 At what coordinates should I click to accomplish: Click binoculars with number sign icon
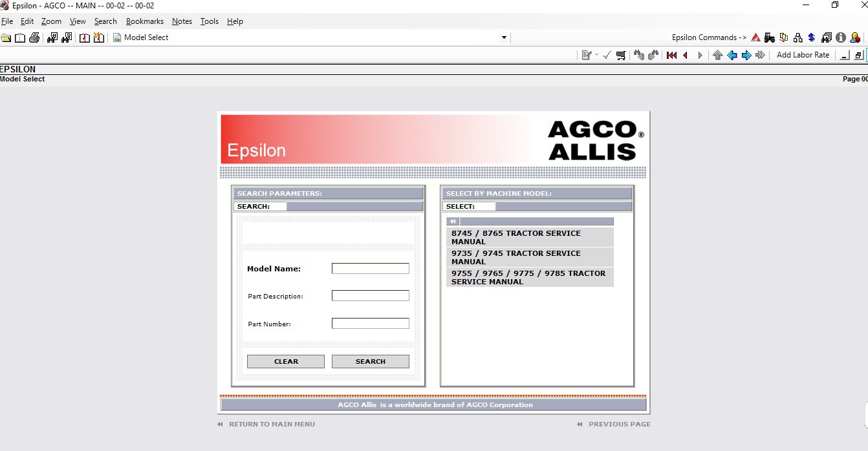[x=52, y=37]
